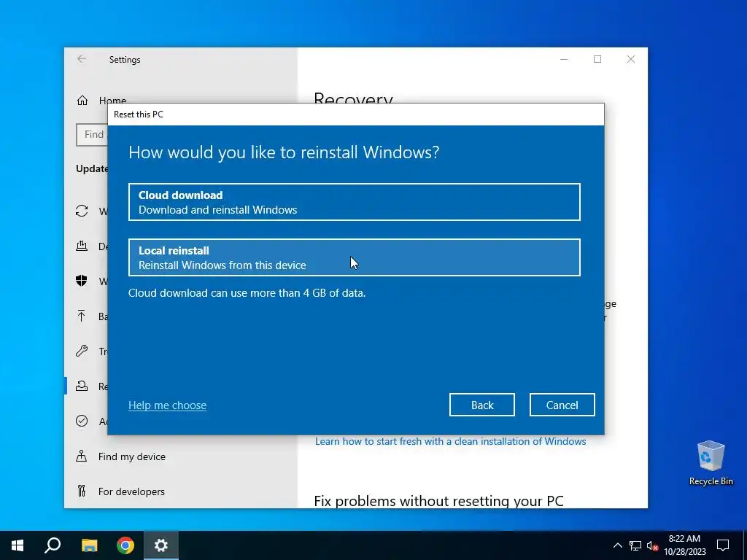Cancel the Reset this PC dialog
Screen dimensions: 747x560
[562, 405]
